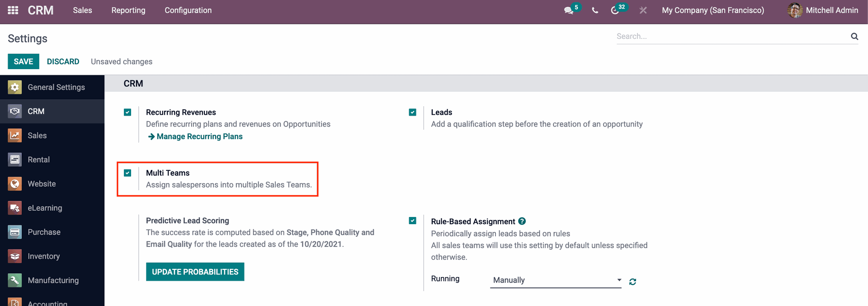Click the search magnifier icon

(854, 36)
